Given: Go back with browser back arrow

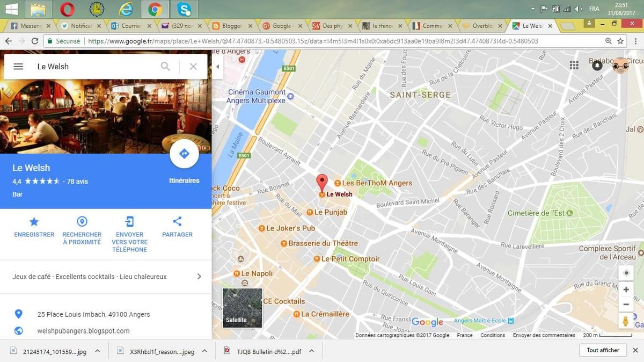Looking at the screenshot, I should click(x=9, y=41).
